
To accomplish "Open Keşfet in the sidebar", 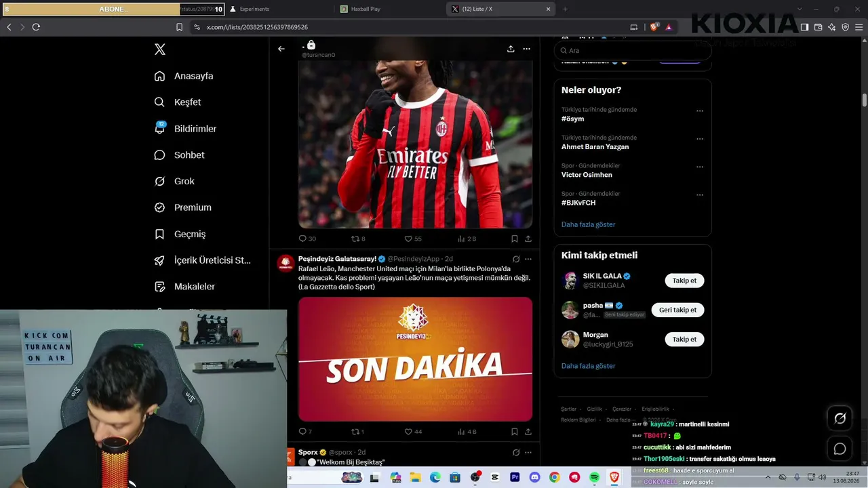I will (178, 102).
